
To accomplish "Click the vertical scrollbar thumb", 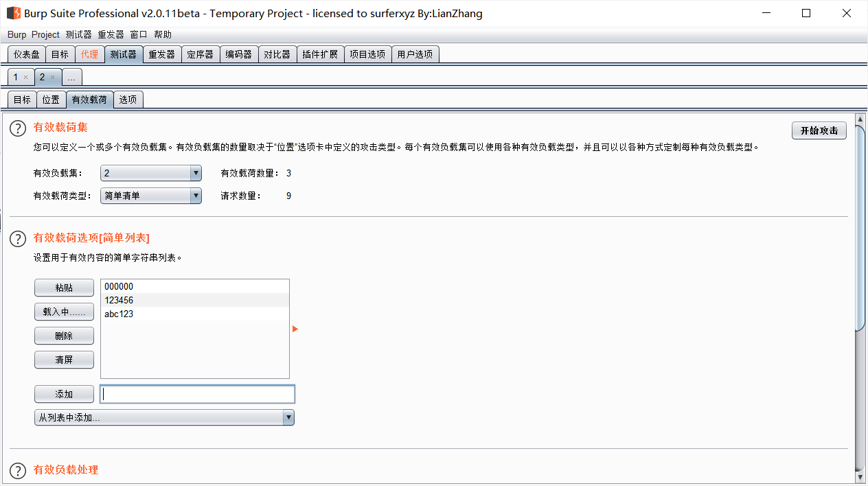I will click(860, 227).
